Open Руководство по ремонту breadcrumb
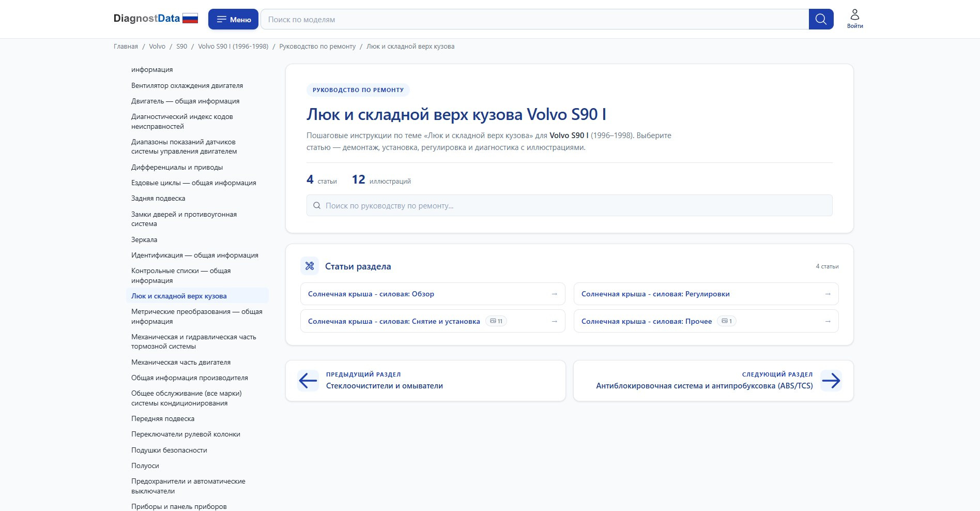 click(317, 47)
